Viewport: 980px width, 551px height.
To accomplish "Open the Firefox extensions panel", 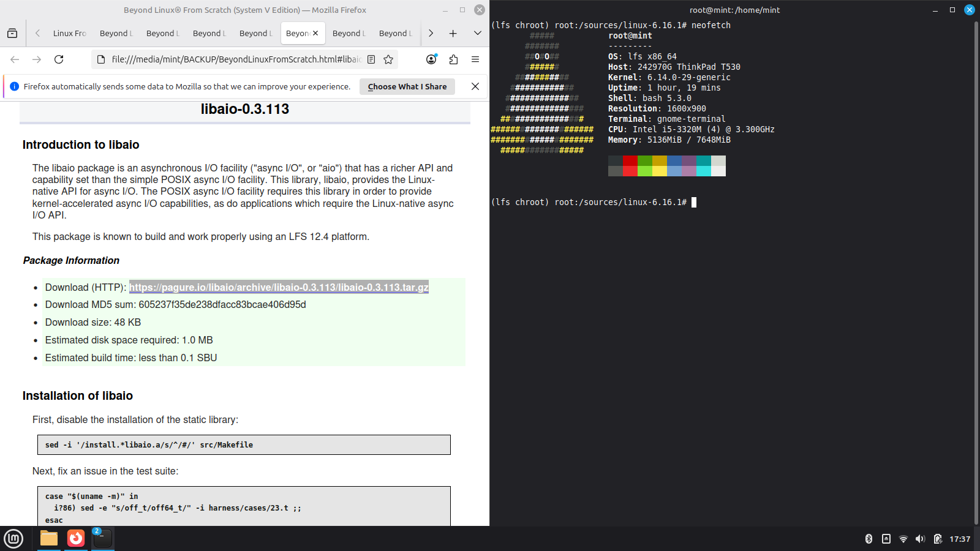I will [453, 59].
